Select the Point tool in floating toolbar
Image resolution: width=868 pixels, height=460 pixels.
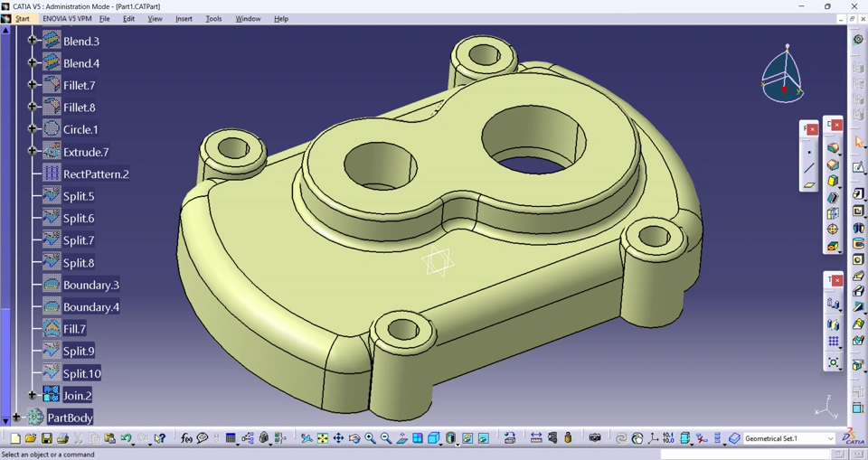pos(808,152)
